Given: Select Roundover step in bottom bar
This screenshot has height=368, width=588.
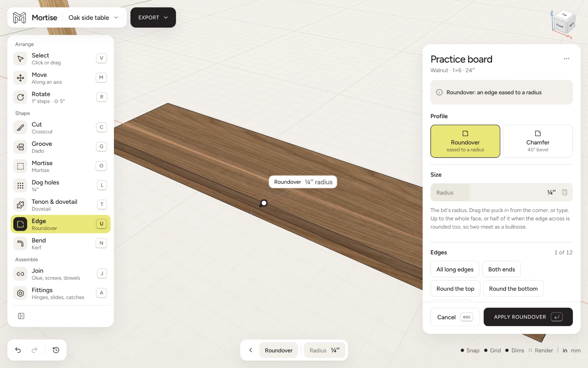Looking at the screenshot, I should tap(279, 350).
